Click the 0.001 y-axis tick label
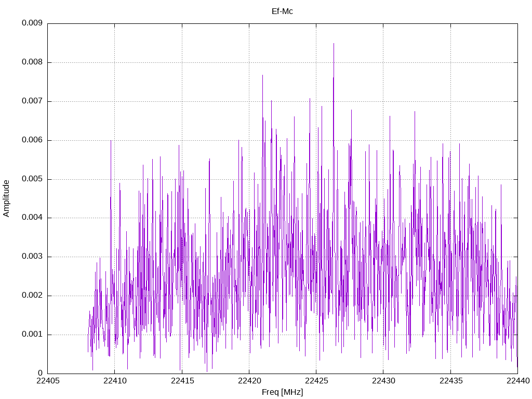The image size is (532, 399). click(x=32, y=334)
